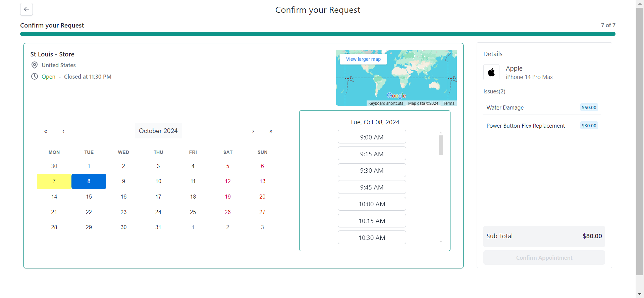Select October 7 highlighted in yellow

click(54, 181)
